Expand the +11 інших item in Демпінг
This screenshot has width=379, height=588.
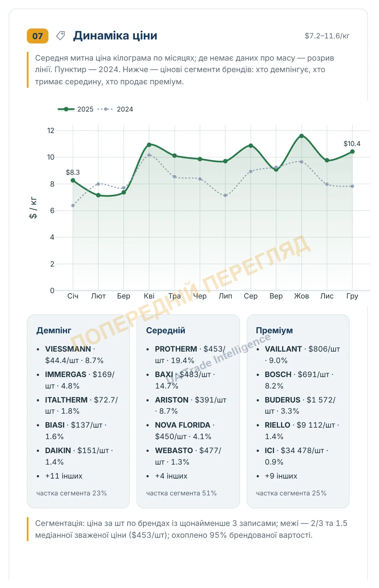pos(64,476)
